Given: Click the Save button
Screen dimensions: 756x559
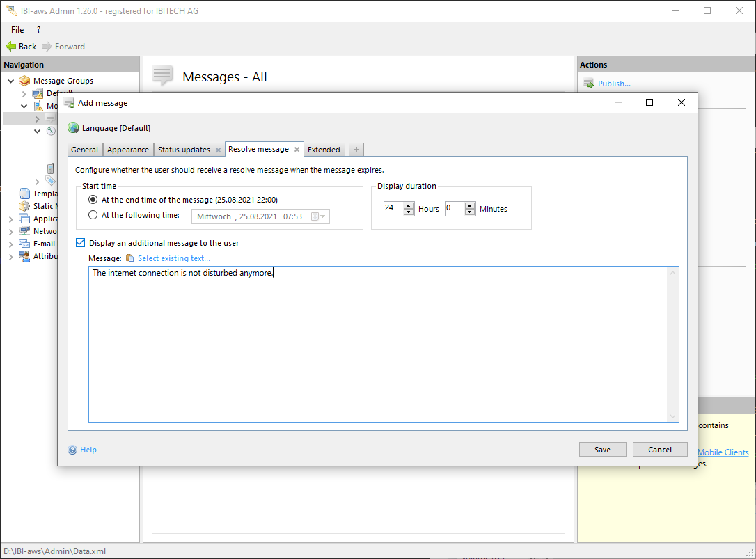Looking at the screenshot, I should 602,450.
